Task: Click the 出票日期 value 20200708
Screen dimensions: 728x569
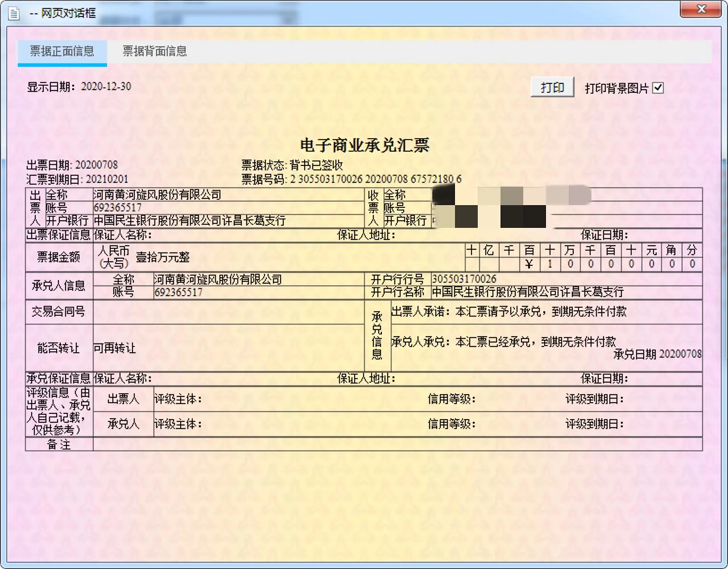Action: (x=96, y=165)
